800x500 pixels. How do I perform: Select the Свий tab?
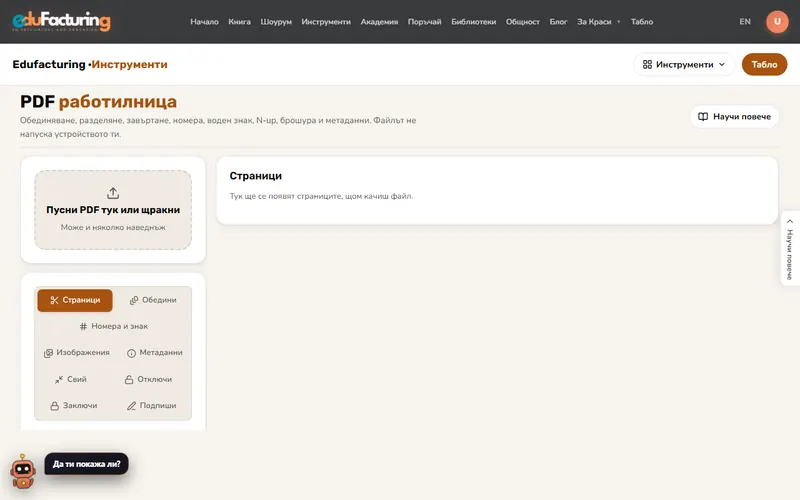[x=71, y=379]
